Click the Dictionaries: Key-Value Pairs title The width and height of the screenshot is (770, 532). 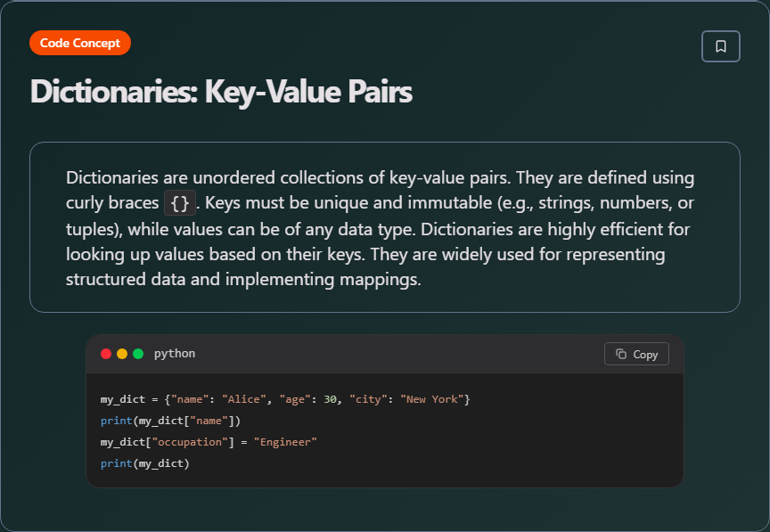pos(220,92)
